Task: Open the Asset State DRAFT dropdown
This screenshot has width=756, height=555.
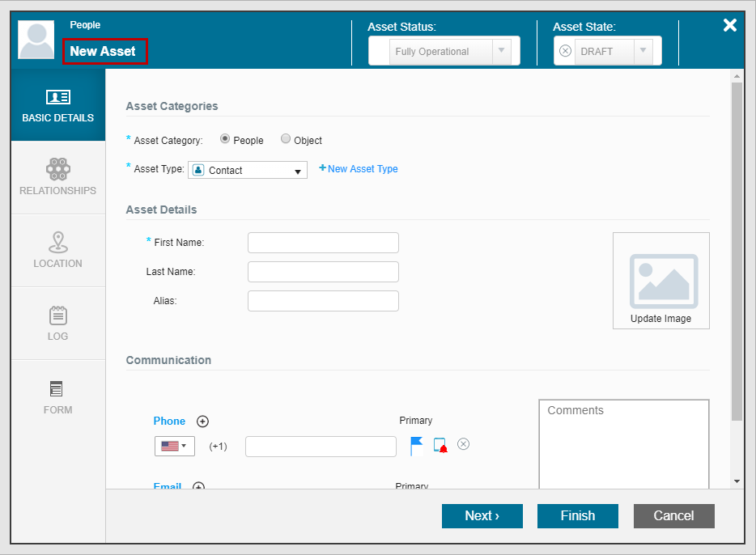Action: click(607, 52)
